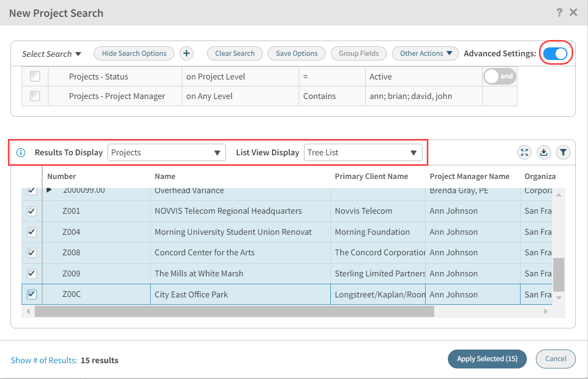Open the grid filter funnel icon
The width and height of the screenshot is (588, 379).
click(563, 153)
